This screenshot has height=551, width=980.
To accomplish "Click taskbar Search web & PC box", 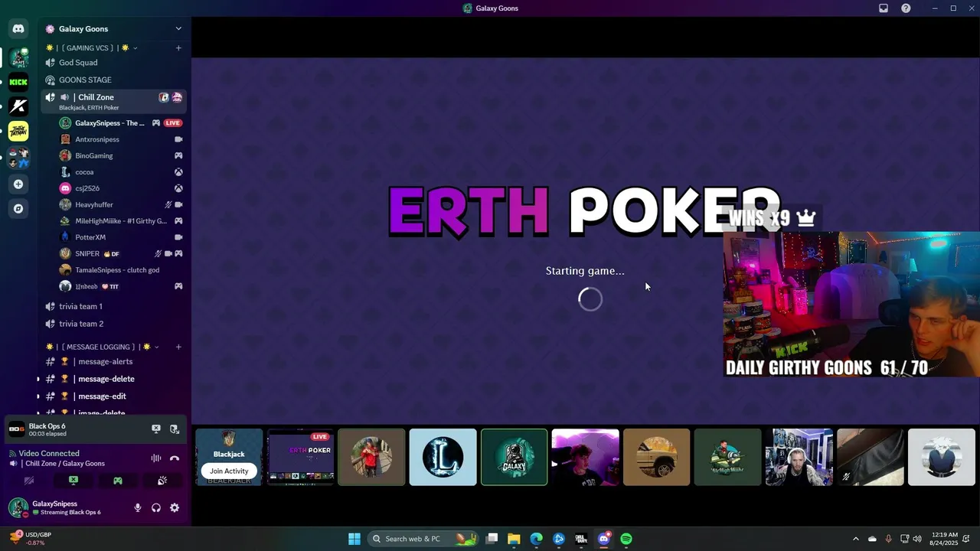I will tap(423, 539).
